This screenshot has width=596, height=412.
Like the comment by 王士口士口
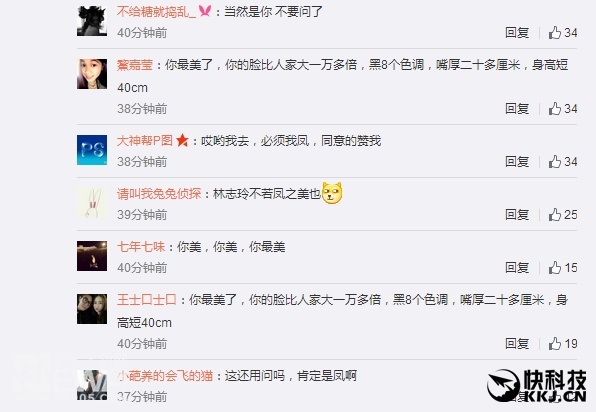(563, 344)
